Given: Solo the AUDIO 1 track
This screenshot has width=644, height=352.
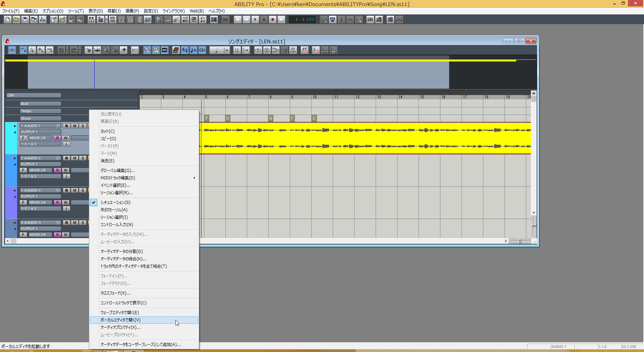Looking at the screenshot, I should pyautogui.click(x=83, y=126).
